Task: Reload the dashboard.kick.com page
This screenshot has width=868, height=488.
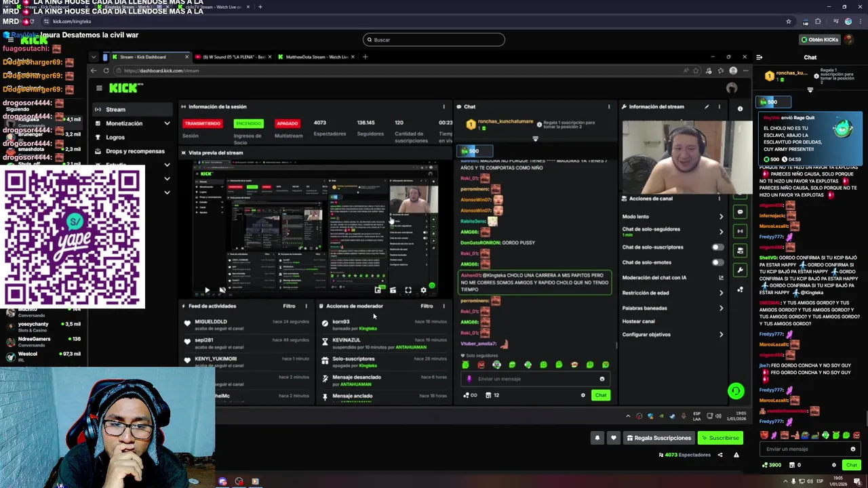Action: point(106,70)
